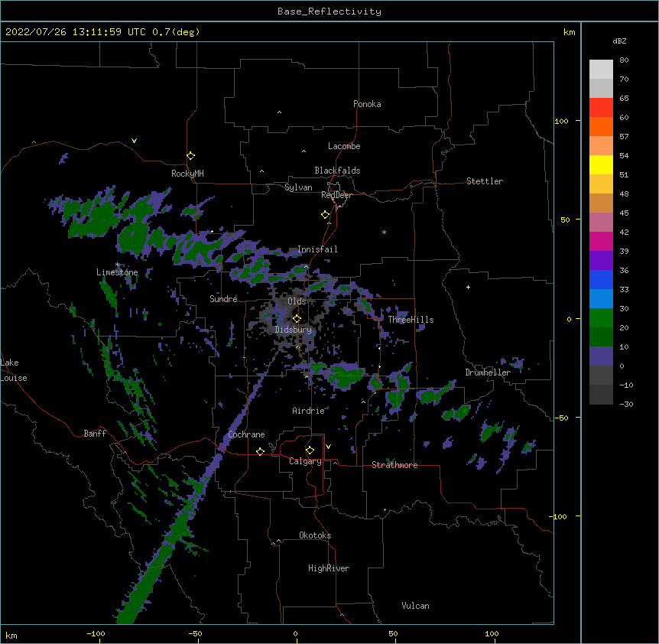Click the Okotoks town label
Screen dimensions: 659x644
[x=315, y=535]
